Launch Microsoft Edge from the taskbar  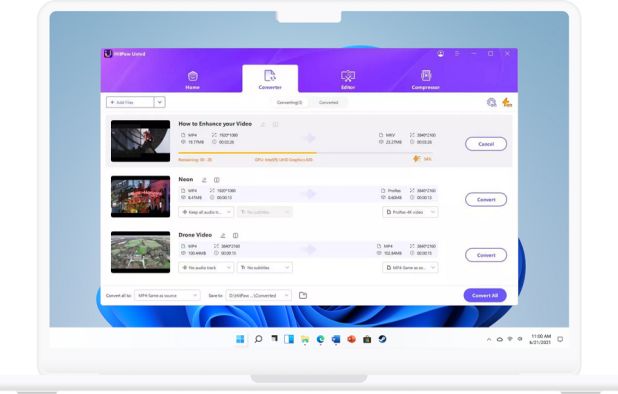[x=320, y=339]
